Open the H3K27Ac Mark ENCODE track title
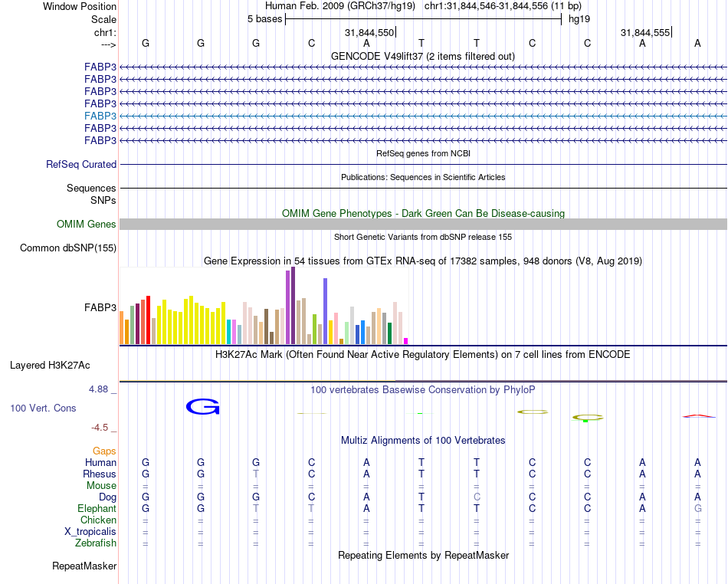Viewport: 728px width, 584px height. [423, 355]
